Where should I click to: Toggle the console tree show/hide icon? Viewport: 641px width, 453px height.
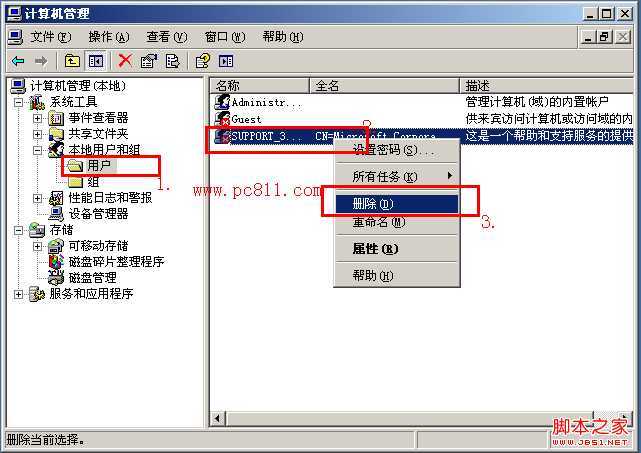(x=96, y=61)
